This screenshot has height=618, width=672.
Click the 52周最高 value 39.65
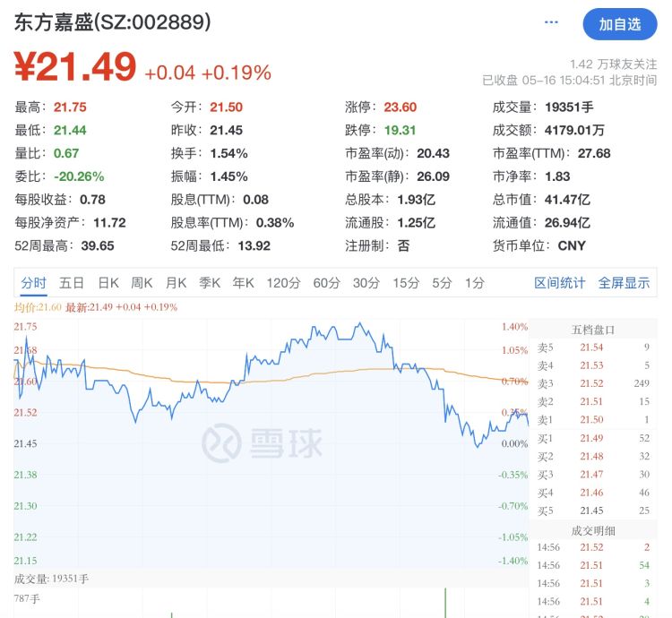pos(98,245)
